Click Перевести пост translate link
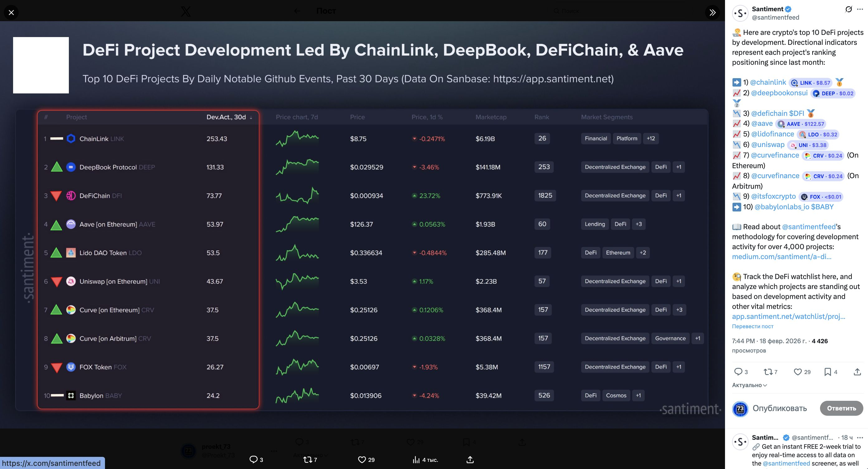The width and height of the screenshot is (868, 469). tap(752, 326)
